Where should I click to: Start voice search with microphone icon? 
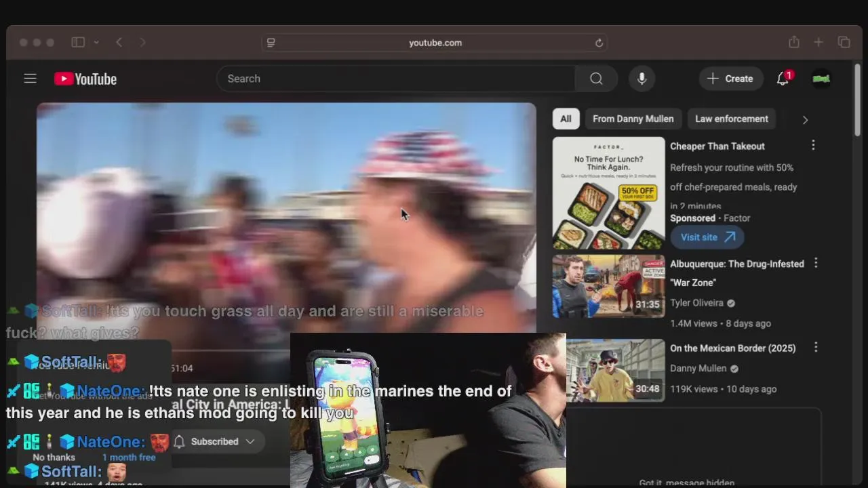point(642,79)
